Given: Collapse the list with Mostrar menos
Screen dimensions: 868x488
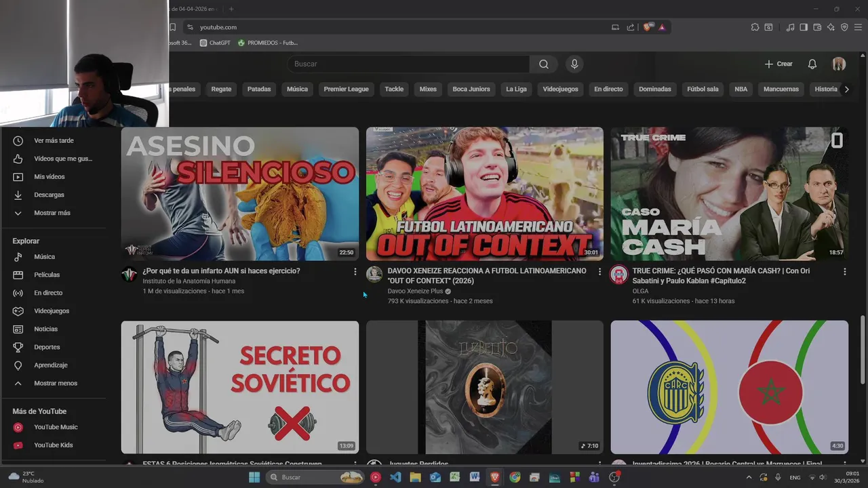Looking at the screenshot, I should (x=54, y=383).
